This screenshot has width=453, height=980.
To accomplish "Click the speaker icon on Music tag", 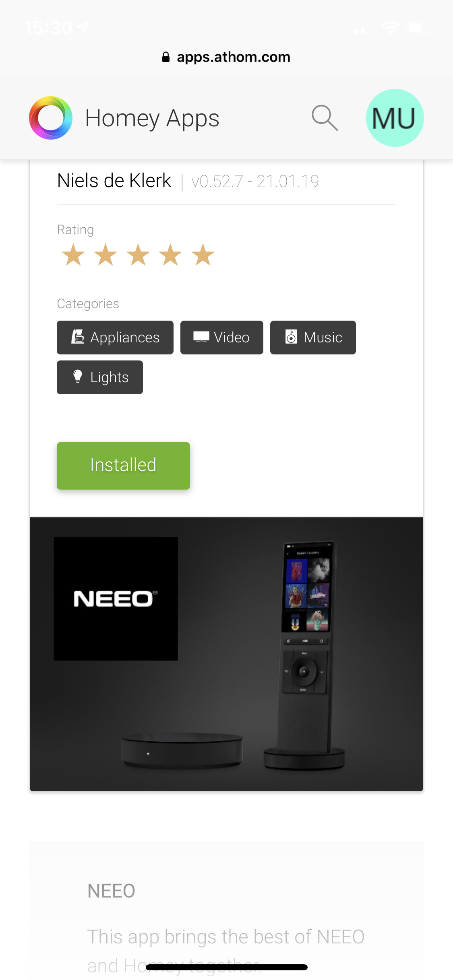I will 291,337.
